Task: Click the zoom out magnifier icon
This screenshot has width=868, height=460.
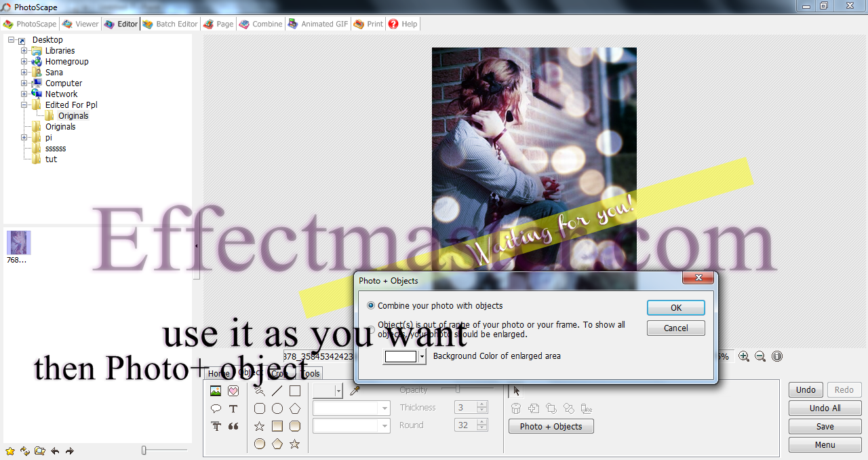Action: [x=760, y=356]
